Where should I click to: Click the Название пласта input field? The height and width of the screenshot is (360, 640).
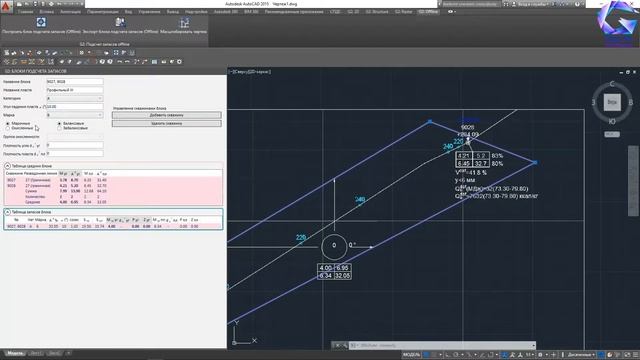[x=75, y=90]
